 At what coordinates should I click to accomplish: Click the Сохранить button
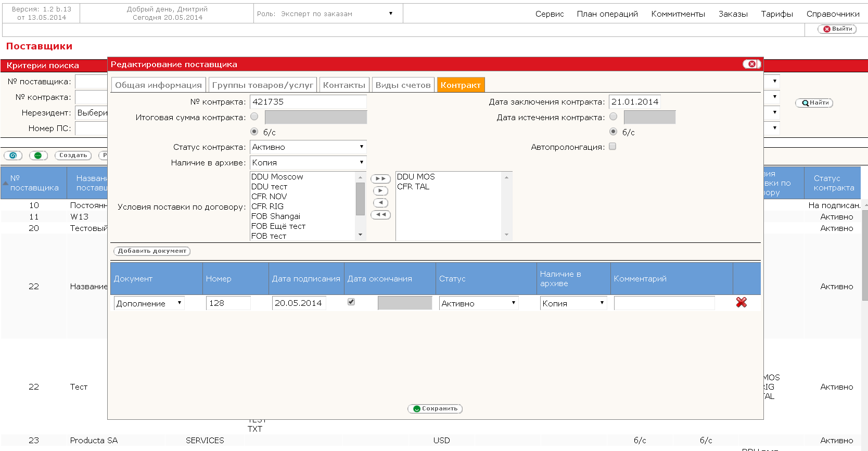[x=435, y=409]
